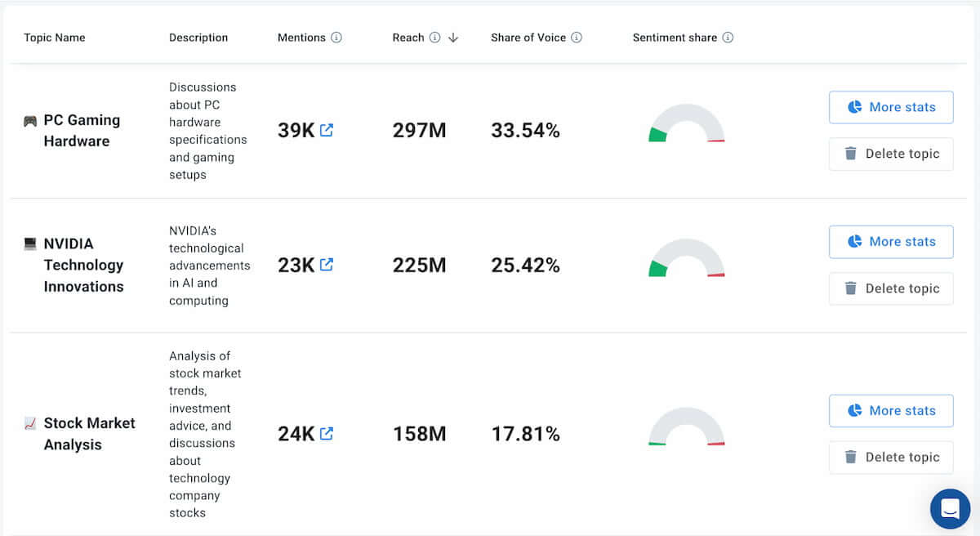This screenshot has width=980, height=536.
Task: Delete the Stock Market Analysis topic
Action: [891, 457]
